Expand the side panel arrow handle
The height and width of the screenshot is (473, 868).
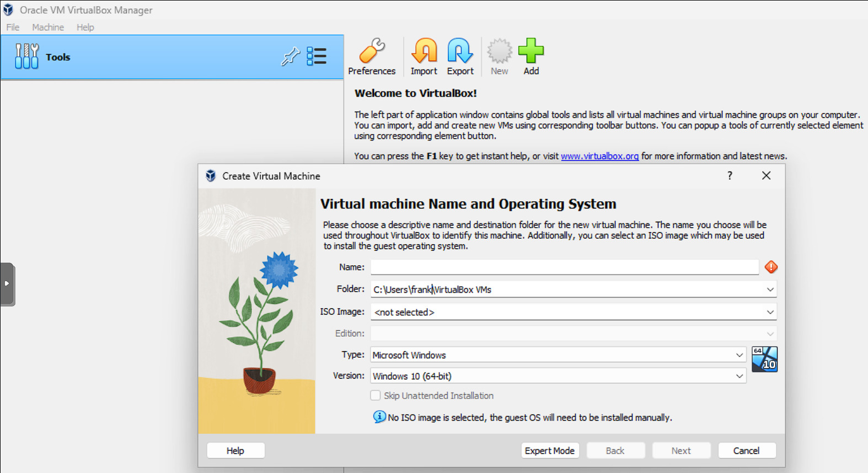[7, 283]
